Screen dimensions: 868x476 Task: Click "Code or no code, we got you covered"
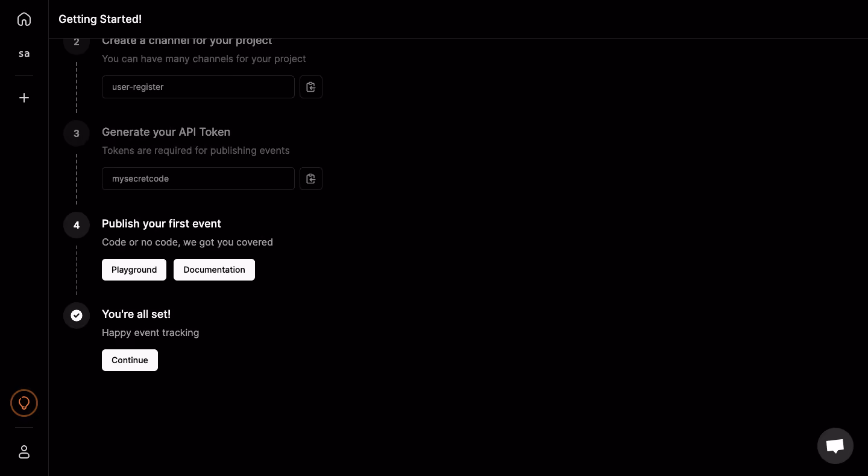[187, 242]
